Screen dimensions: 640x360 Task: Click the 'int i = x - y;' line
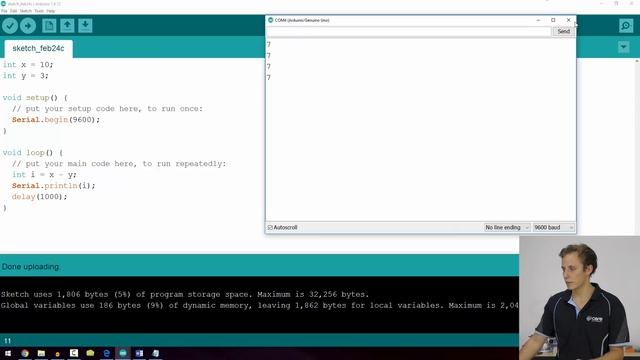tap(44, 175)
